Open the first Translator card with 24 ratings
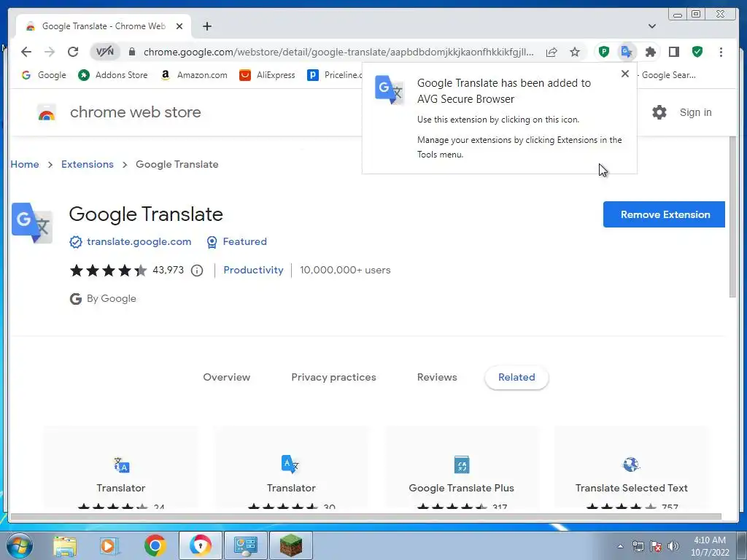 [x=121, y=468]
